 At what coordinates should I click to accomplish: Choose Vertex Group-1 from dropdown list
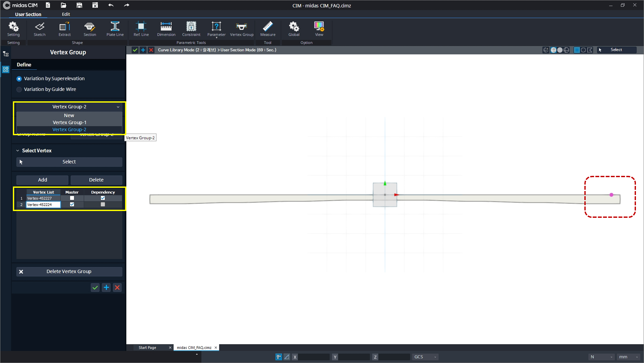(69, 122)
